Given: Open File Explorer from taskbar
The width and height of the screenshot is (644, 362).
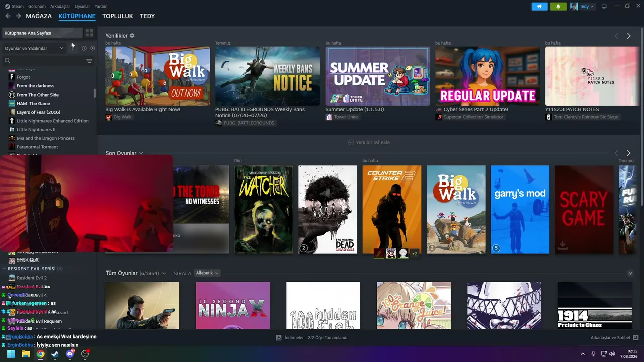Looking at the screenshot, I should pos(26,354).
